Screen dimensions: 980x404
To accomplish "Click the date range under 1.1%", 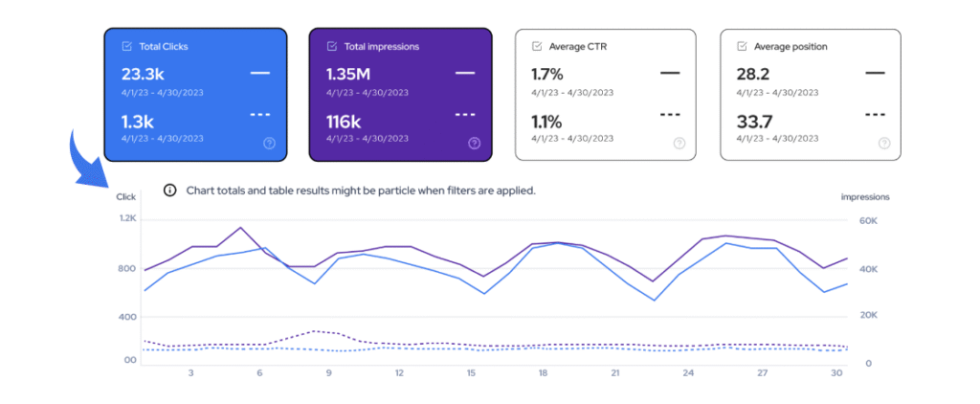I will (x=572, y=138).
